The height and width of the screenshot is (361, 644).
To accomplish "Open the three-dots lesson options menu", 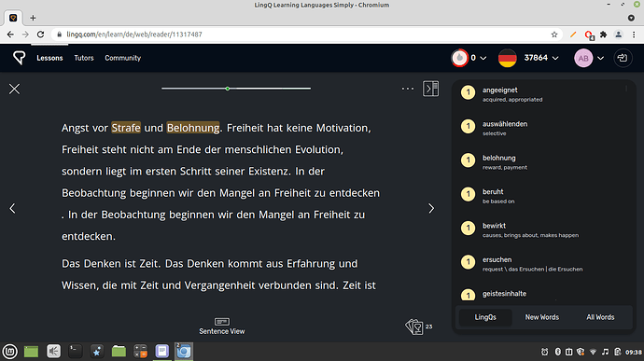I will [408, 89].
